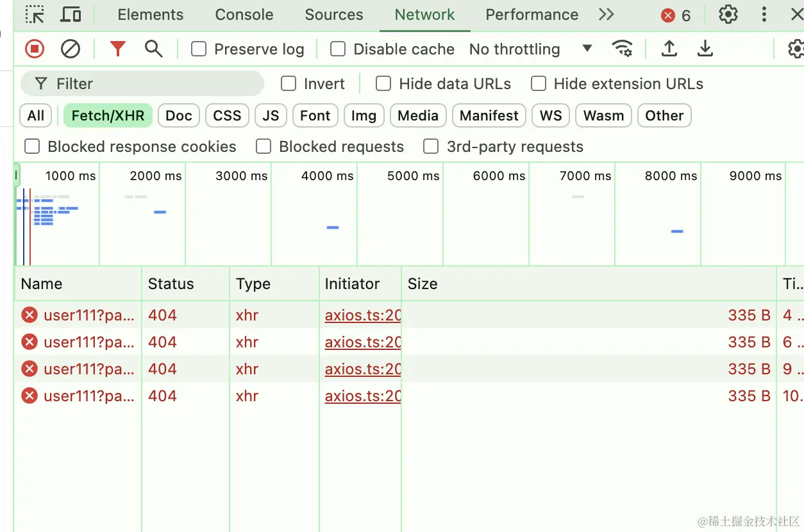Enable the Preserve log checkbox

199,49
